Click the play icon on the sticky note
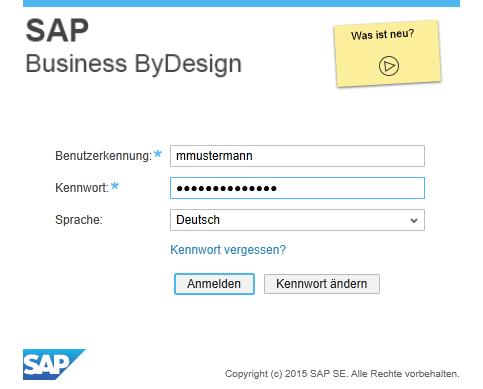 389,66
